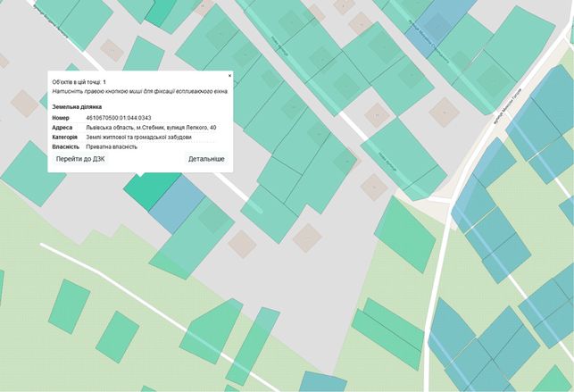Viewport: 574px width, 392px height.
Task: Select the pointer tip beneath the popup
Action: point(140,175)
